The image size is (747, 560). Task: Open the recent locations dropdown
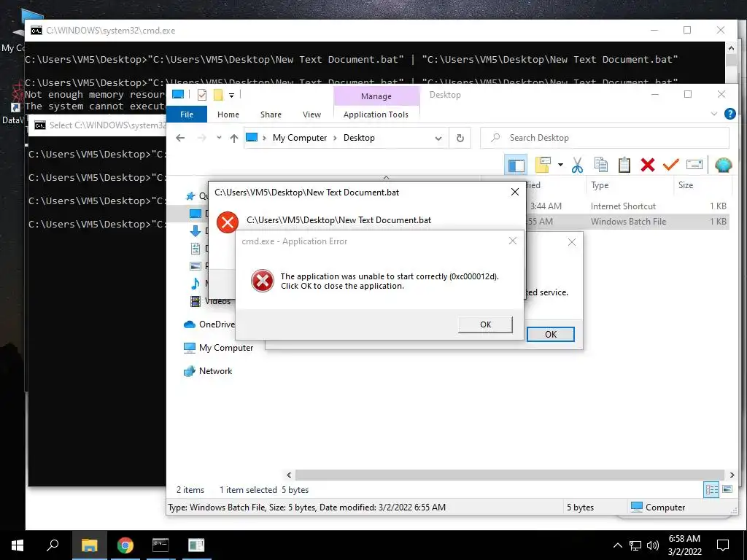pos(219,138)
